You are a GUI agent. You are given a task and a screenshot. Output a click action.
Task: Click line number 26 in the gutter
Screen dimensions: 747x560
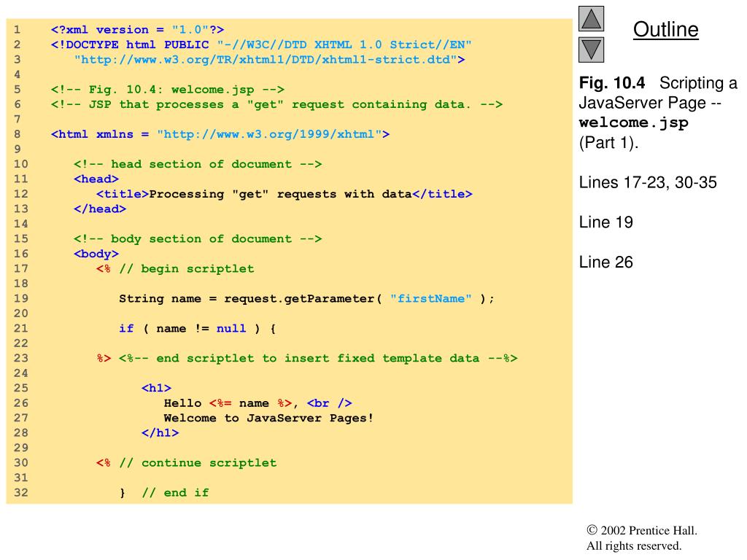tap(20, 403)
